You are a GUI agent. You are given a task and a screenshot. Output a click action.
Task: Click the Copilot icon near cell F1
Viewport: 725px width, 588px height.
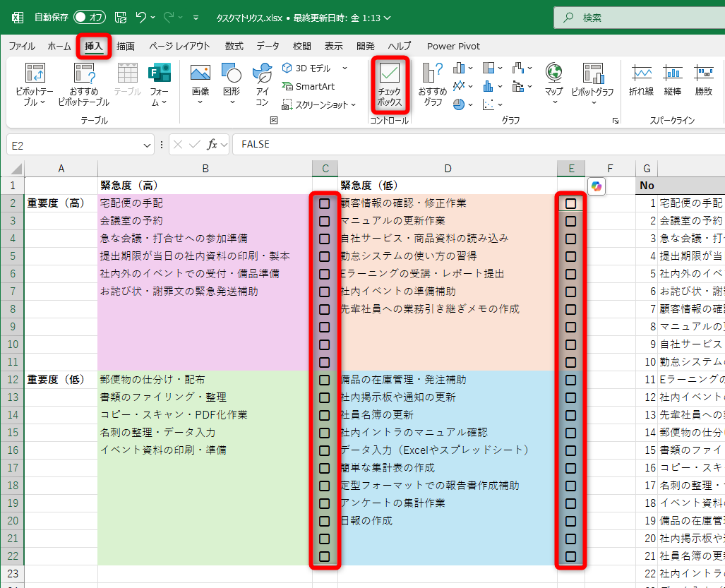[597, 186]
